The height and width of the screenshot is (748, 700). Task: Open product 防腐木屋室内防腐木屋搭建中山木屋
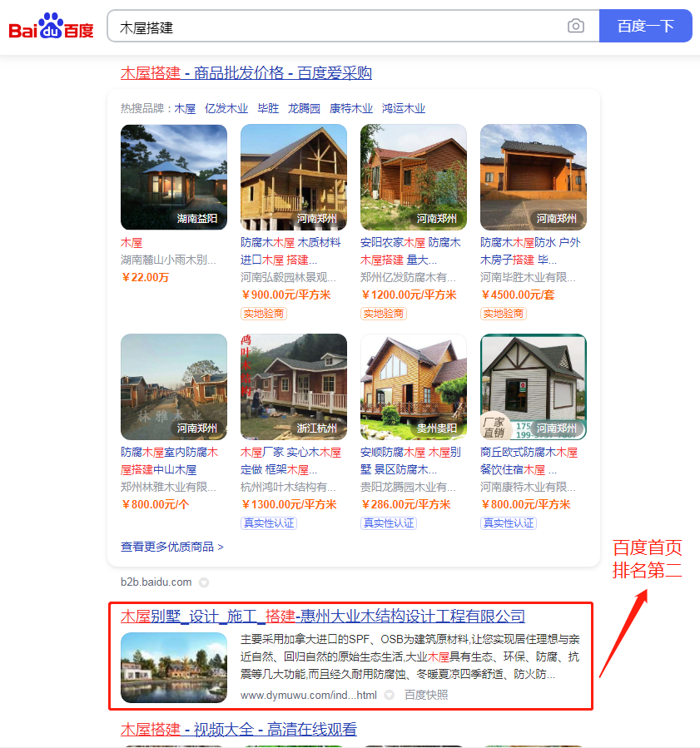[170, 461]
